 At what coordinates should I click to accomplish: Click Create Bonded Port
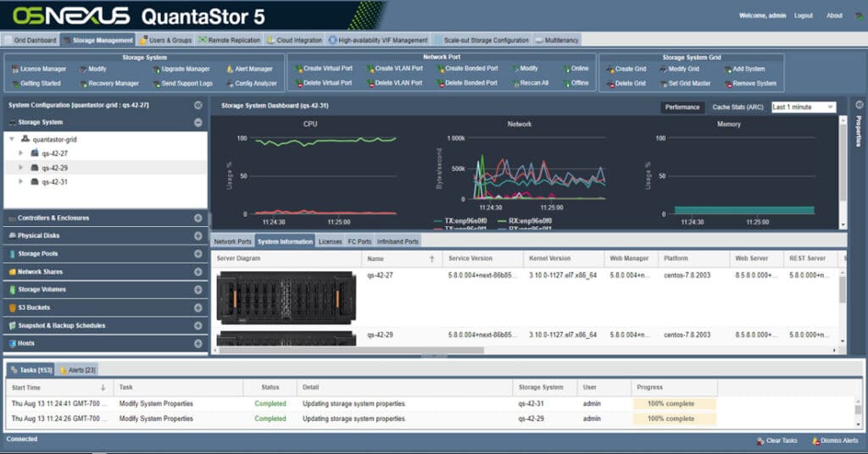pyautogui.click(x=467, y=69)
